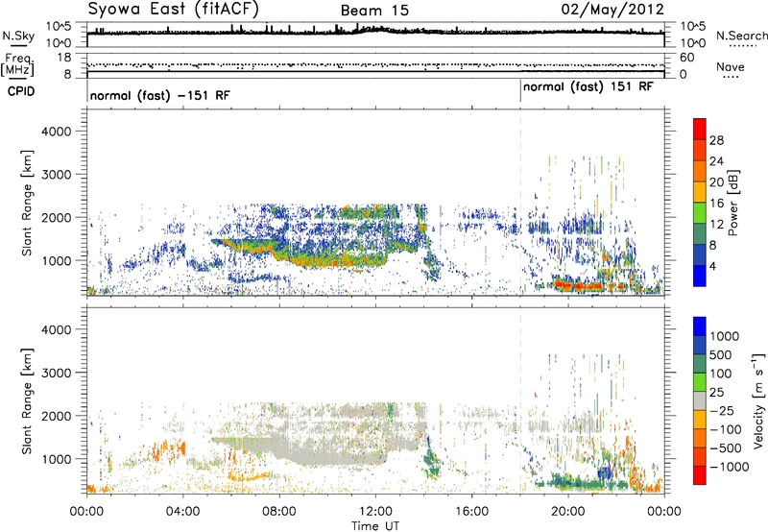768x532 pixels.
Task: Click the frequency value '18' tick label
Action: (x=65, y=58)
